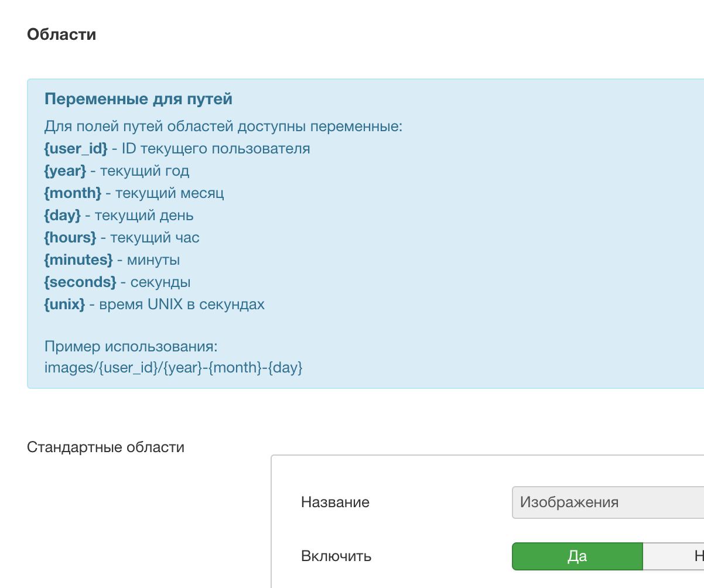This screenshot has width=704, height=588.
Task: Click the {unix} variable name
Action: point(64,305)
